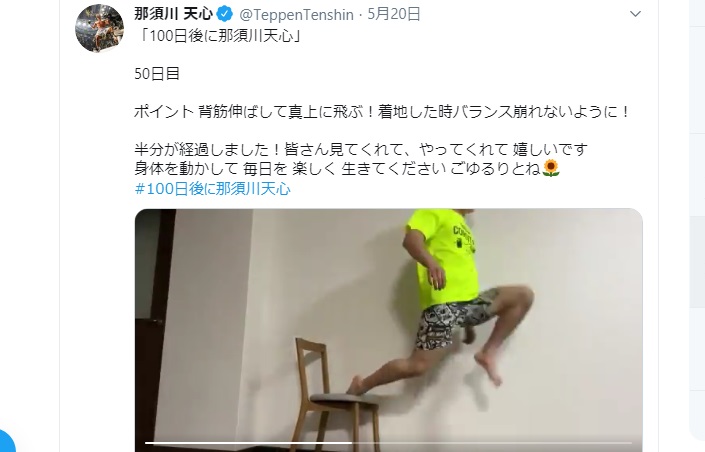Open the @TeppenTenshin handle link
This screenshot has width=705, height=452.
tap(296, 15)
